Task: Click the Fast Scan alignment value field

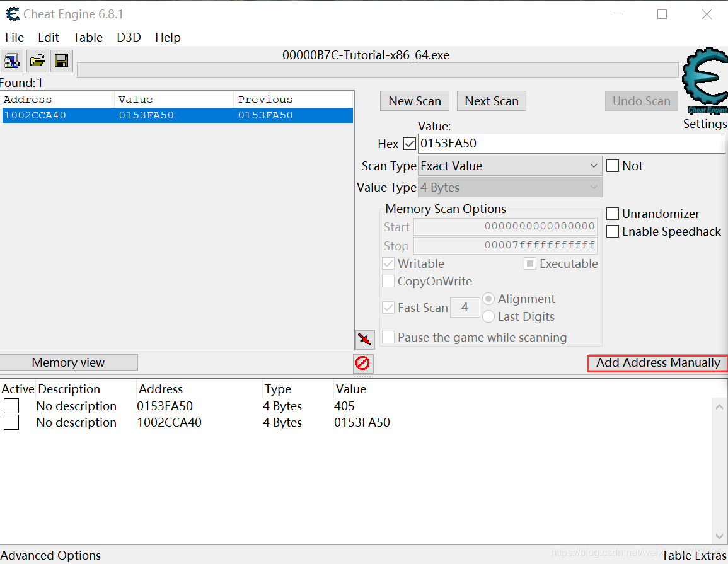Action: (465, 308)
